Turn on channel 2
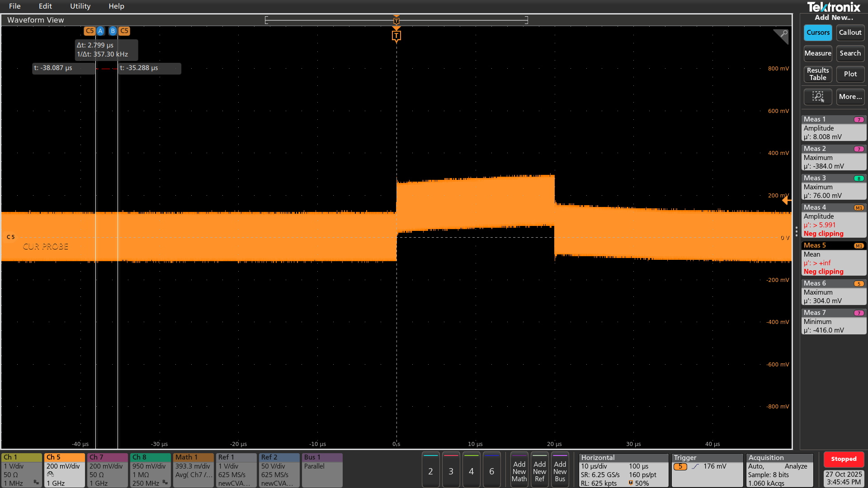 click(430, 471)
